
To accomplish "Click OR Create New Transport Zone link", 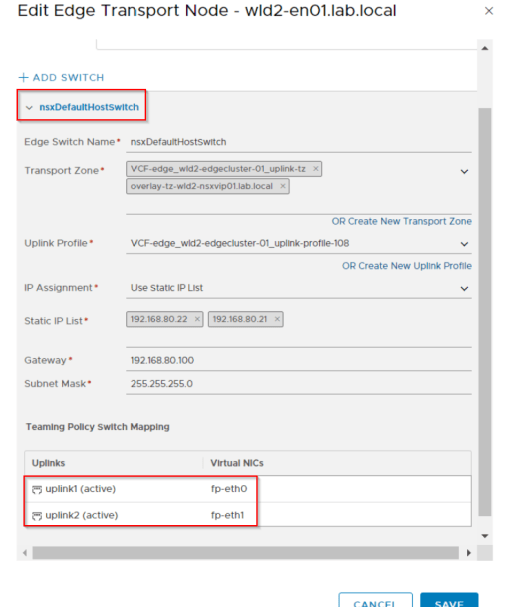I will pyautogui.click(x=401, y=221).
